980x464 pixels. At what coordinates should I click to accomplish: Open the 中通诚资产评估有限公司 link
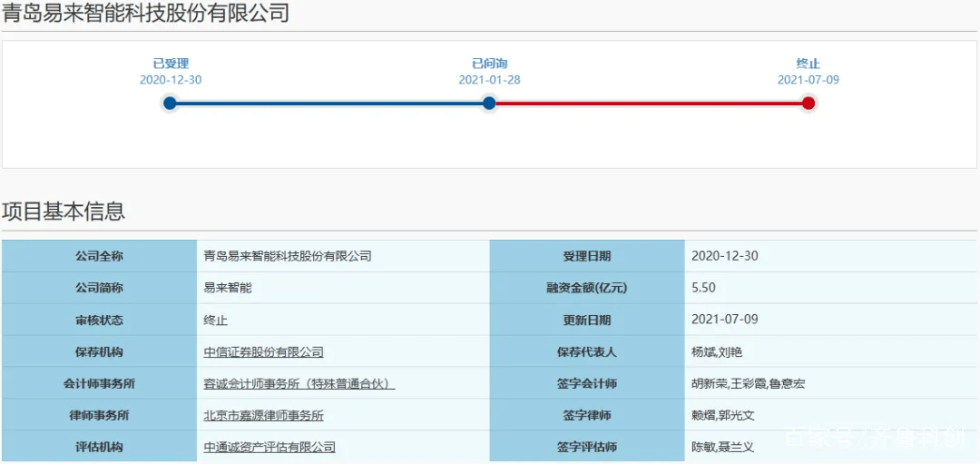[x=269, y=447]
